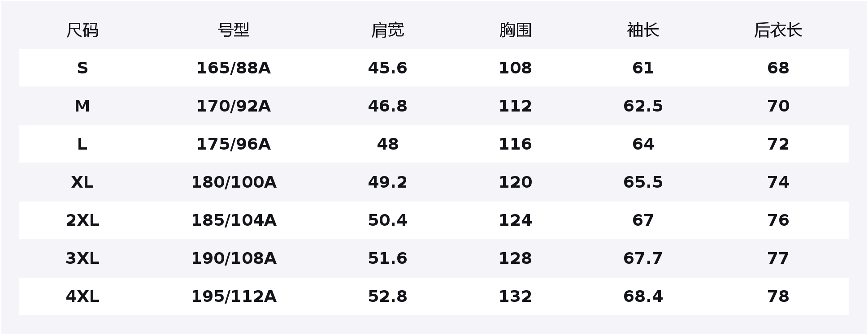Screen dimensions: 868x335
Task: Select the S size row label
Action: tap(82, 68)
